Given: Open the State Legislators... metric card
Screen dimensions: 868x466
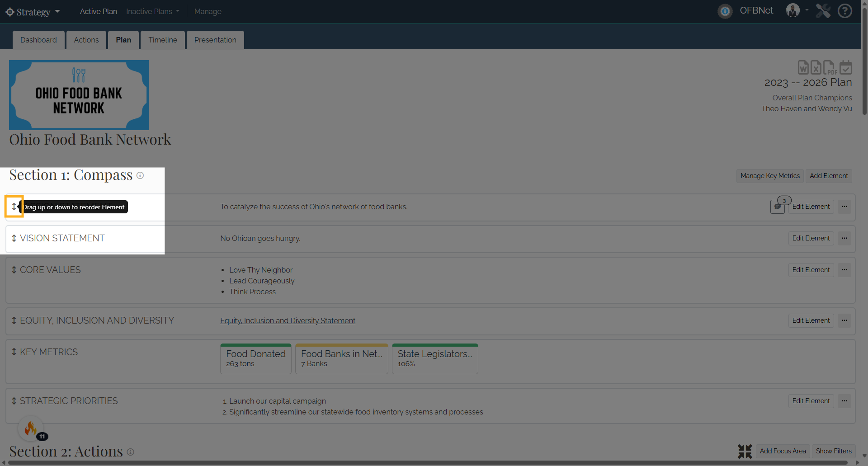Looking at the screenshot, I should pos(435,359).
